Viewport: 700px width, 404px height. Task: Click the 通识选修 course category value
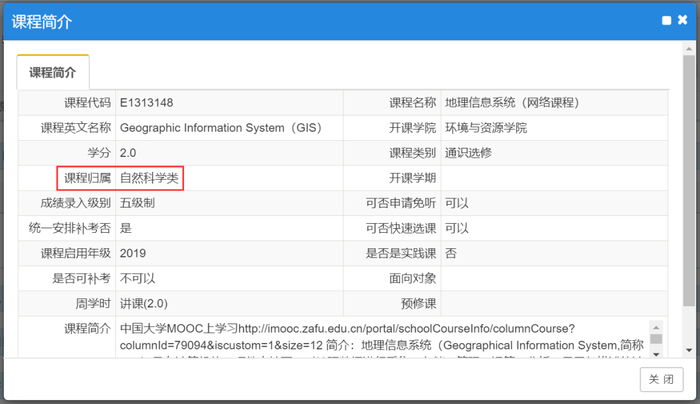coord(468,153)
